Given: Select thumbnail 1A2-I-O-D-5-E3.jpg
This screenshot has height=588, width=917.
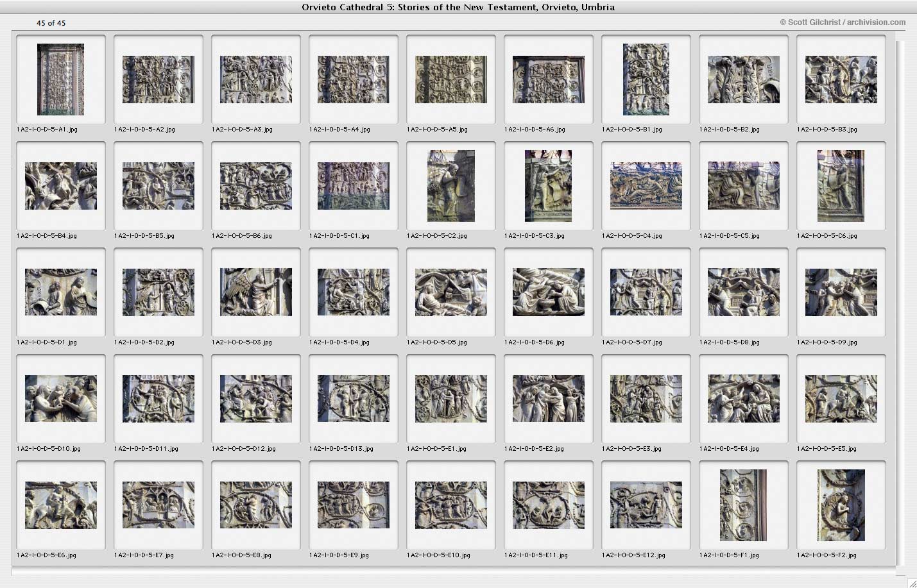Looking at the screenshot, I should pos(646,399).
